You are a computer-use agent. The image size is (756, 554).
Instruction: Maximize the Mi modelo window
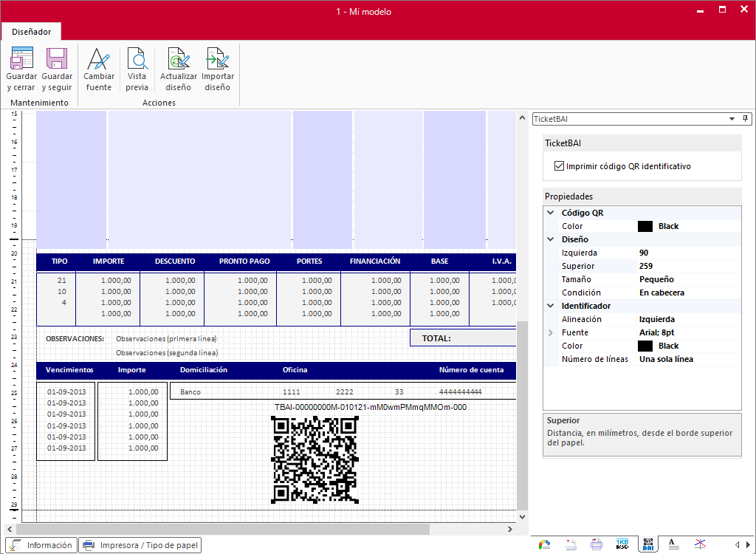[x=722, y=10]
